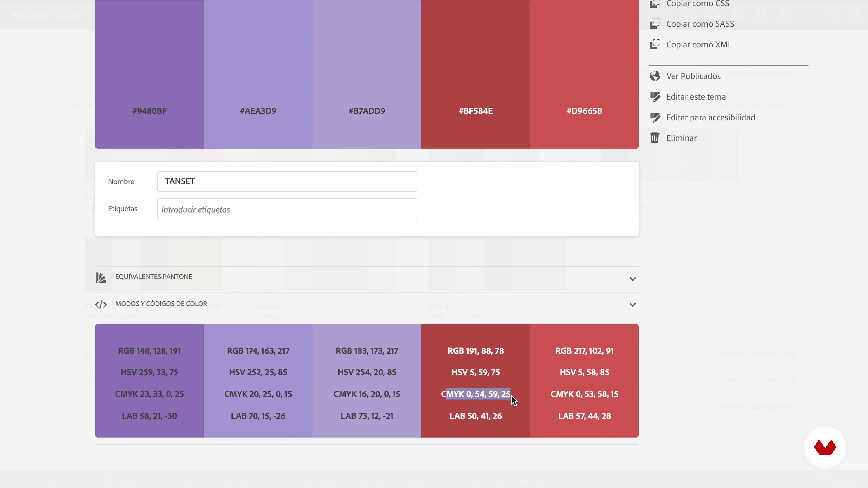The image size is (868, 488).
Task: Click the Introducir etiquetas tags field
Action: click(287, 209)
